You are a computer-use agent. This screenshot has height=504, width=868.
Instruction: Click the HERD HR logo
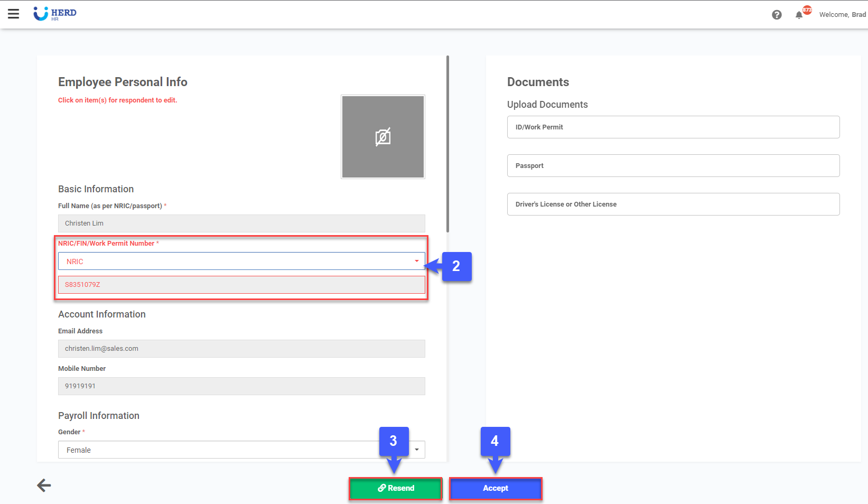coord(54,14)
